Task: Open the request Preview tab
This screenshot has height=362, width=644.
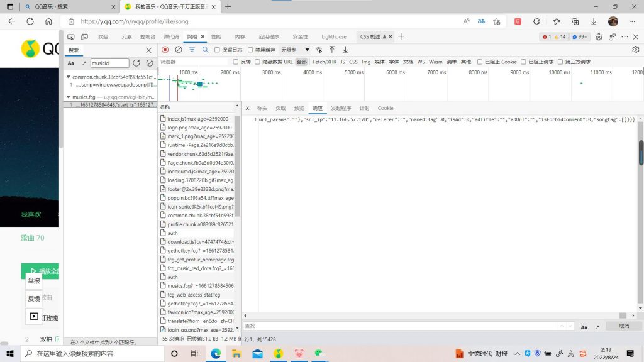Action: 299,108
